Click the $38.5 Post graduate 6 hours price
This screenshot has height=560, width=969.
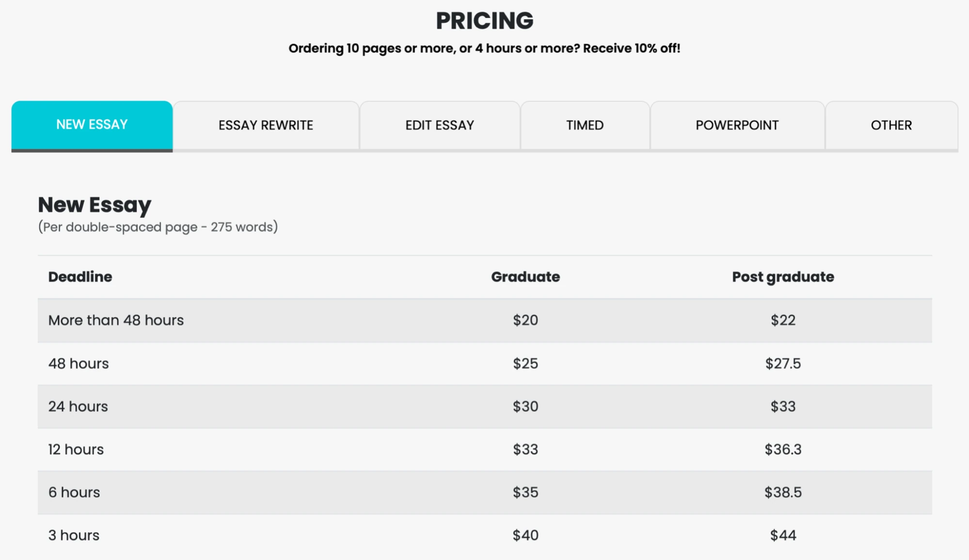coord(782,492)
